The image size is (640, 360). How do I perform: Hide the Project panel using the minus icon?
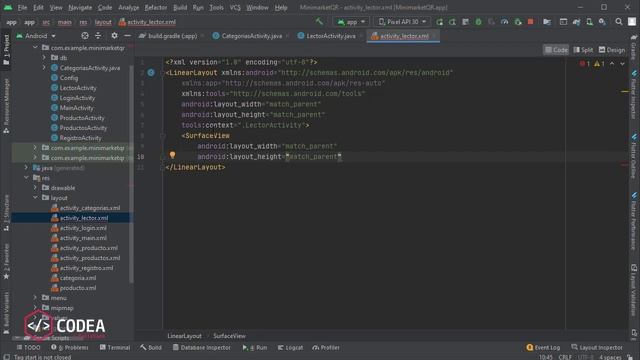(127, 36)
